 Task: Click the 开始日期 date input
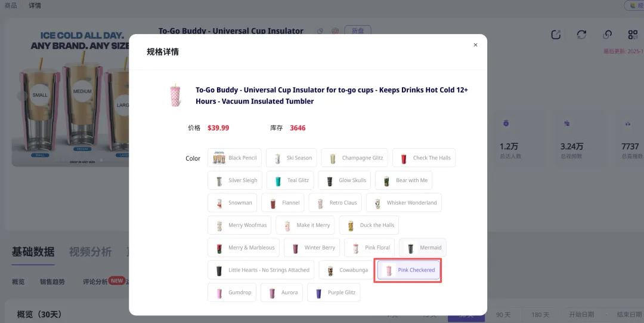pyautogui.click(x=582, y=315)
